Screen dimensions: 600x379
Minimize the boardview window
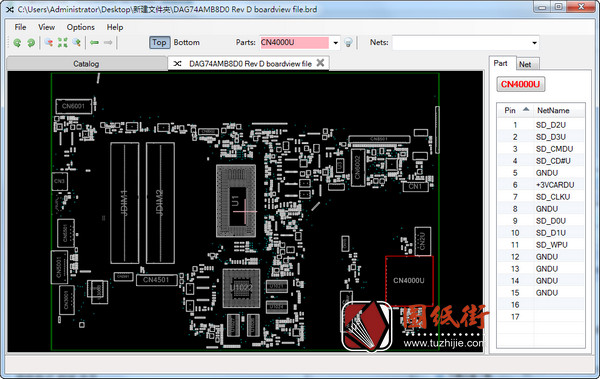point(542,7)
